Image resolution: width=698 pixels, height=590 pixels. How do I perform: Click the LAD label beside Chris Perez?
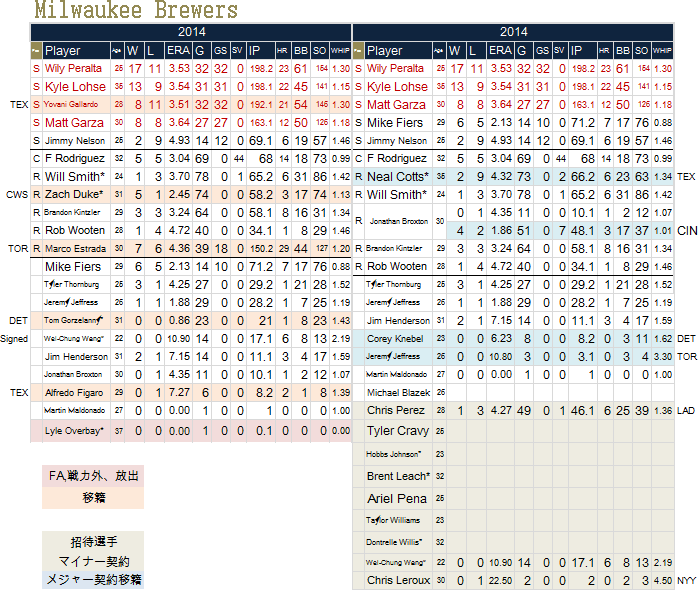click(686, 411)
